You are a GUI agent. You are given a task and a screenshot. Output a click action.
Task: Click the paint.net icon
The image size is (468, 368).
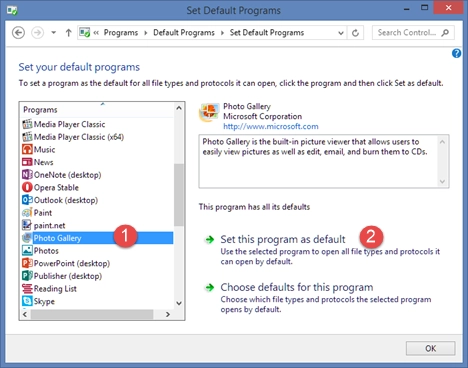pos(27,225)
